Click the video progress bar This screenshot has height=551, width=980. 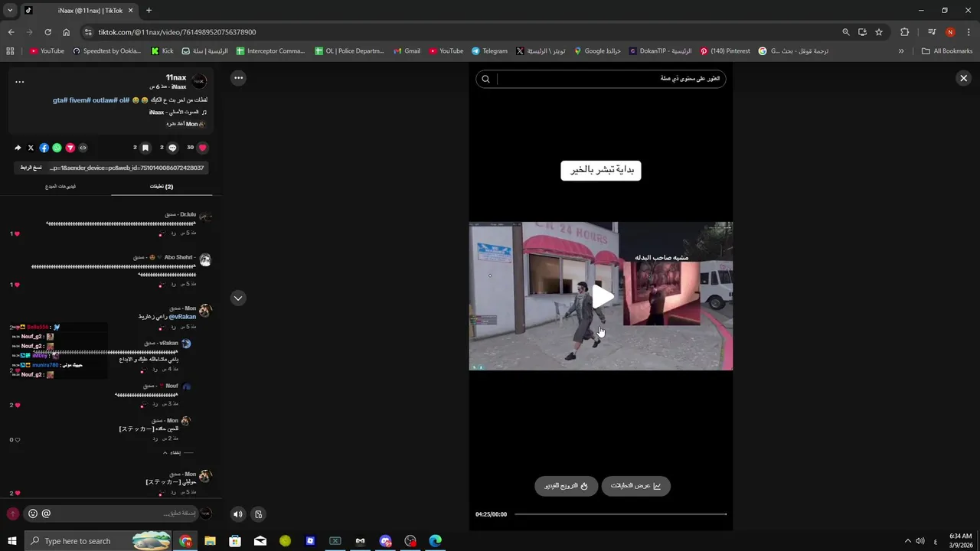[x=620, y=514]
